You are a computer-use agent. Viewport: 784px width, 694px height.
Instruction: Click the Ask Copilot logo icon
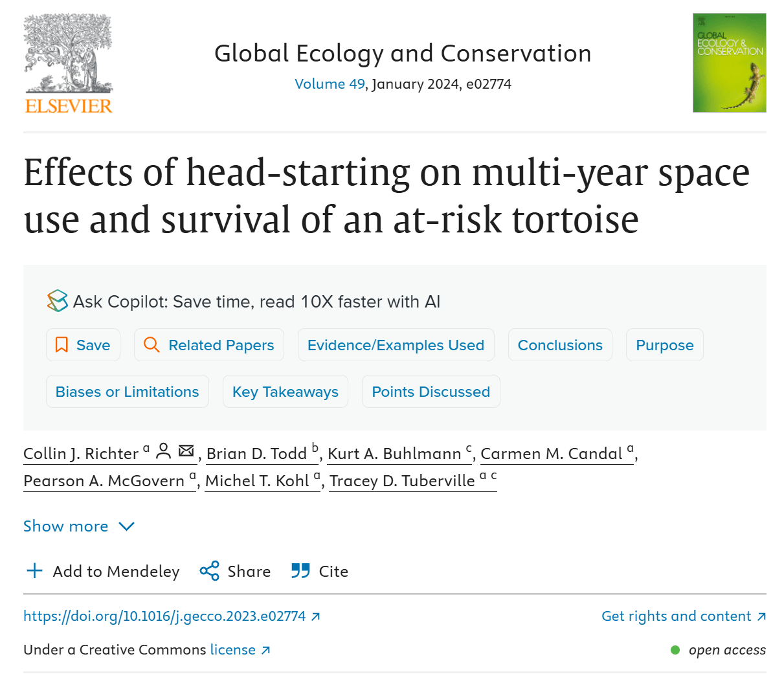point(58,301)
